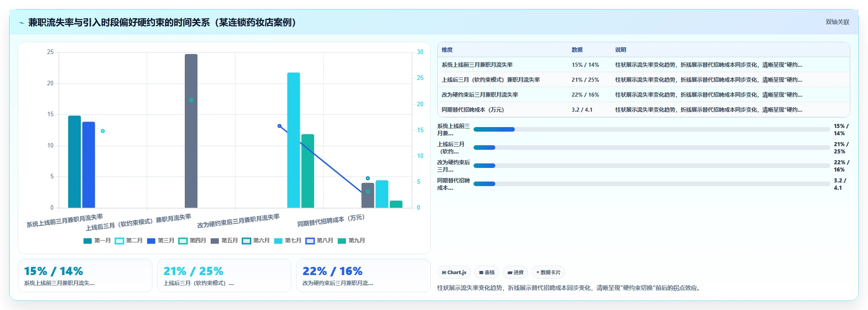Toggle the 第七月 legend series

point(287,241)
